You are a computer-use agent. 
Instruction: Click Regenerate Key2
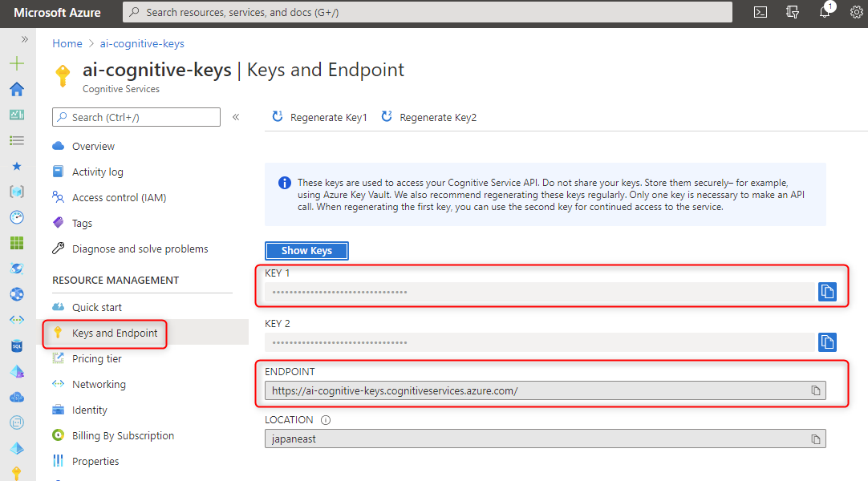[x=429, y=117]
